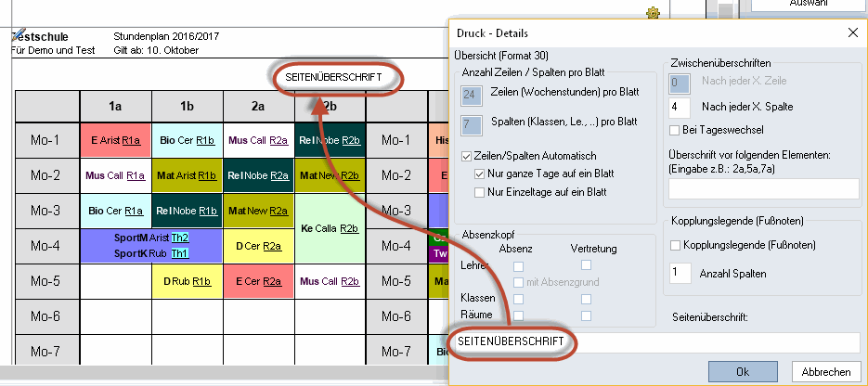The image size is (868, 386).
Task: Click the Mat New R2a lesson
Action: (258, 211)
